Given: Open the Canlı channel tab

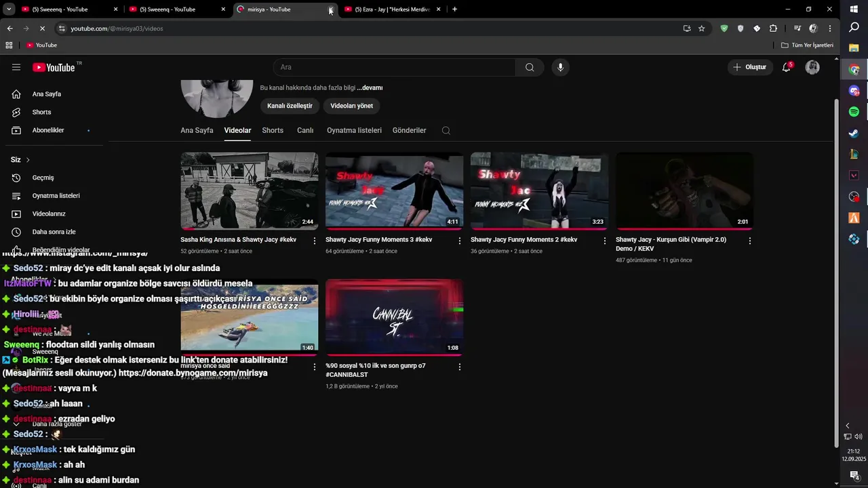Looking at the screenshot, I should 305,130.
